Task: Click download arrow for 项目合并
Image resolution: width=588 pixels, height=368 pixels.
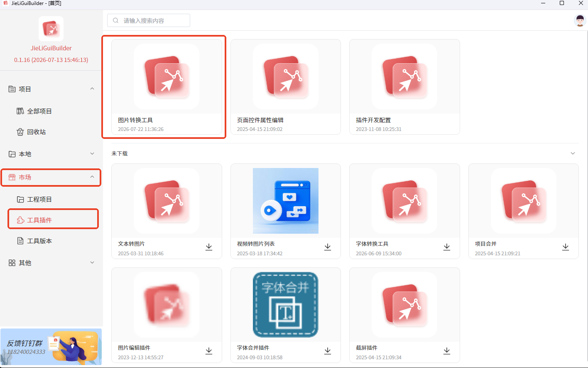Action: point(566,247)
